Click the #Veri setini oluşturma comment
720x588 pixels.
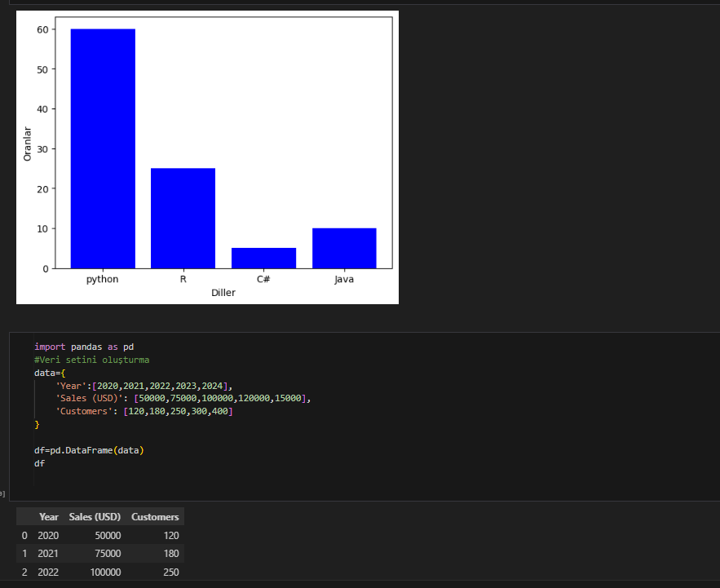91,360
